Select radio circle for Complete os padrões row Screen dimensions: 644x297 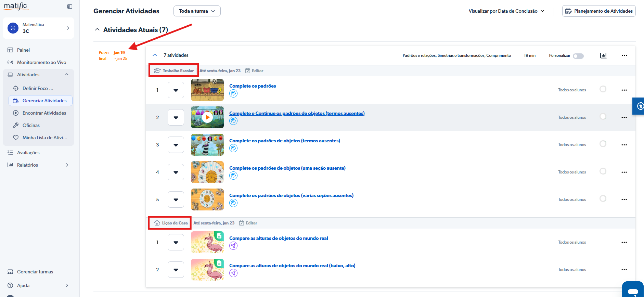(x=603, y=89)
